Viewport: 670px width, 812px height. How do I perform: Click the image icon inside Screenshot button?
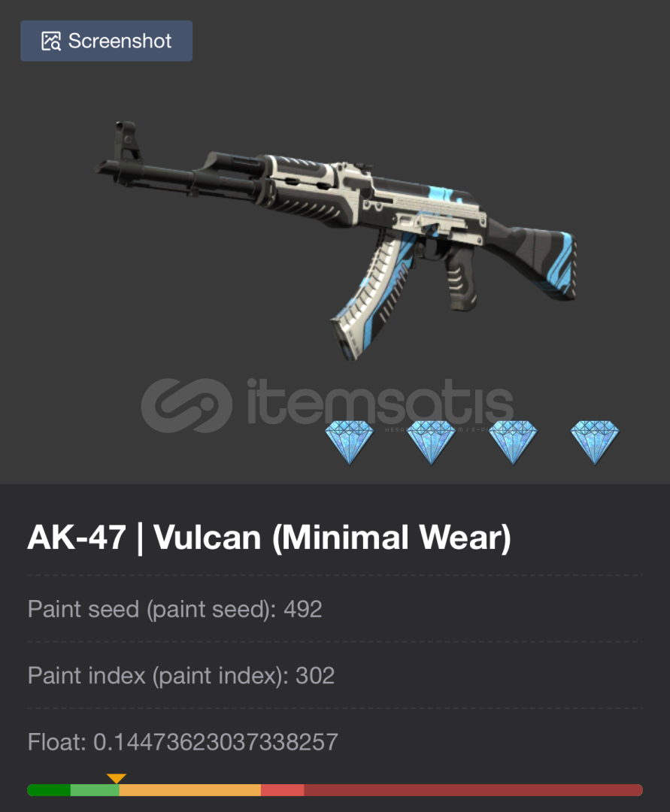tap(50, 41)
